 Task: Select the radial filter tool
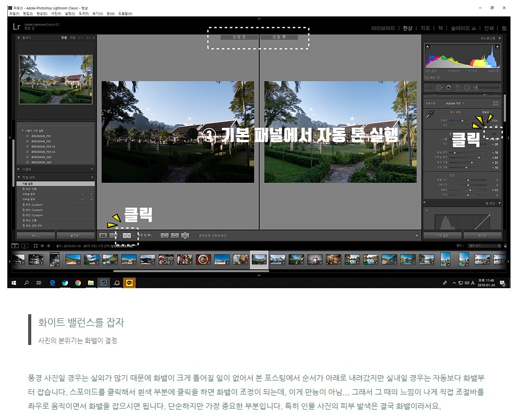pos(467,88)
